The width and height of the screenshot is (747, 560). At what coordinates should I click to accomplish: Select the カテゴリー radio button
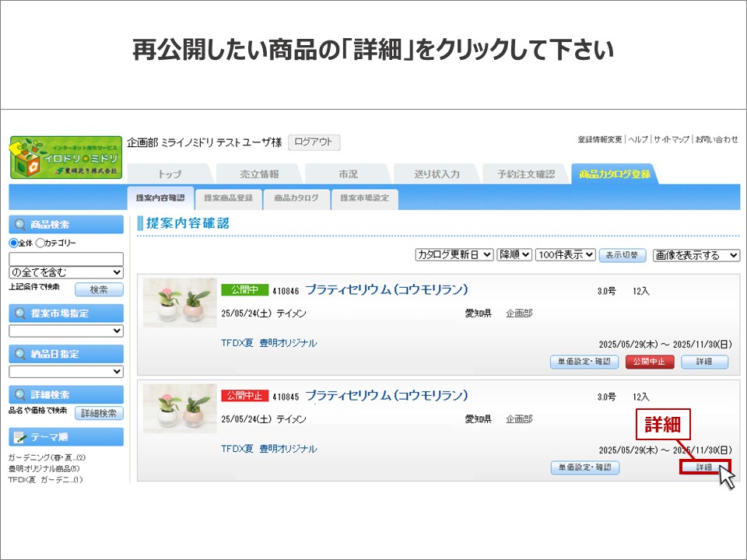[x=40, y=243]
